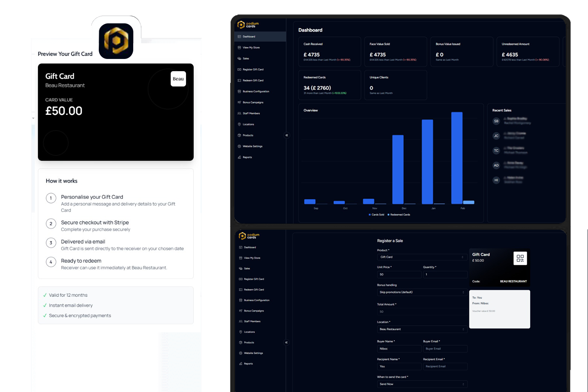Viewport: 588px width, 392px height.
Task: Click the SB avatar in Recent Sales
Action: [x=497, y=121]
